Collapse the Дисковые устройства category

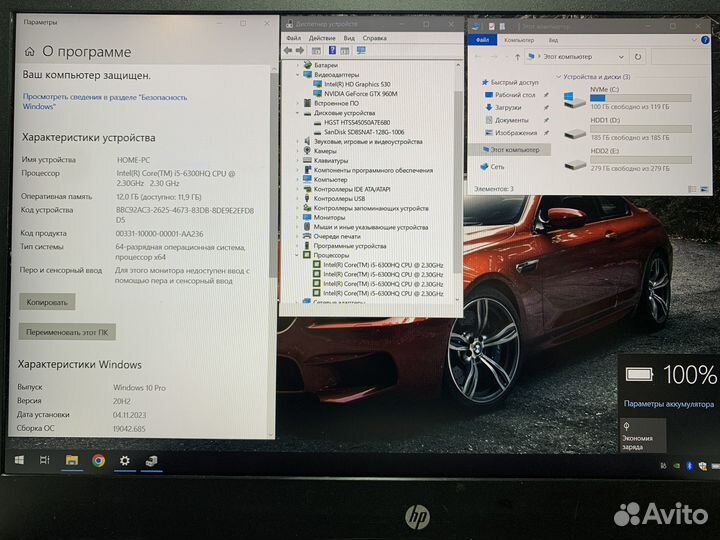click(x=298, y=113)
